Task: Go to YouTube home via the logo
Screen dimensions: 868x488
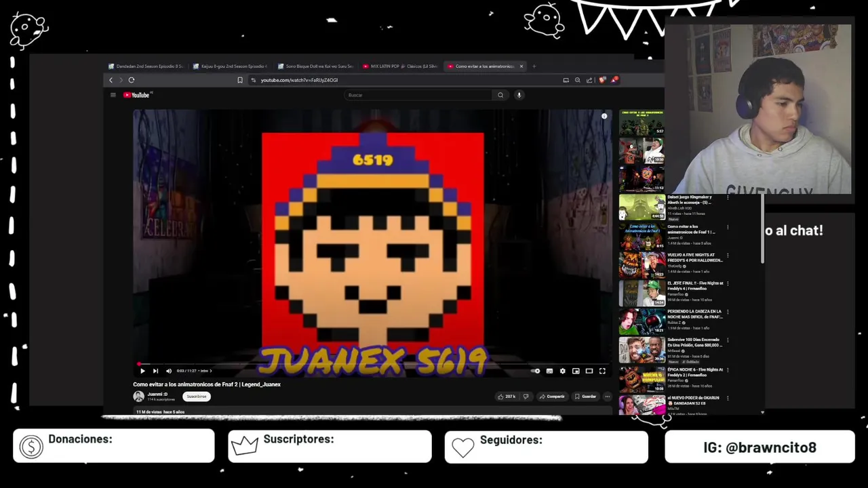Action: pos(138,95)
